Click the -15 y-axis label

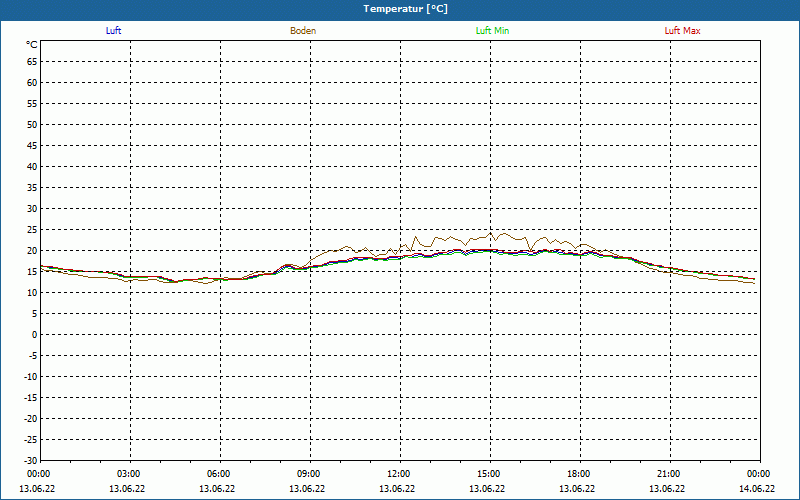pos(31,397)
